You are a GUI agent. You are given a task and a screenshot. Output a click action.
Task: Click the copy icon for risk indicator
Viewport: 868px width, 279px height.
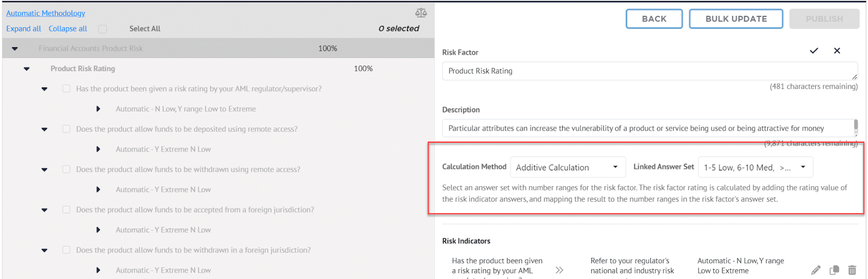pos(834,270)
